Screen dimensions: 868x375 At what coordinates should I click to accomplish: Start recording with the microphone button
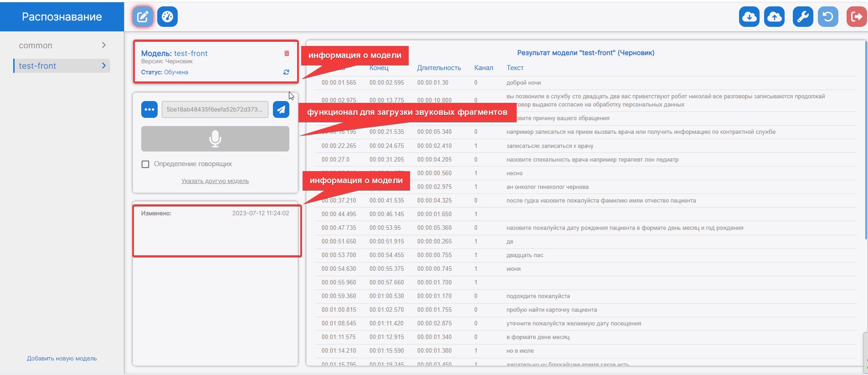click(215, 139)
